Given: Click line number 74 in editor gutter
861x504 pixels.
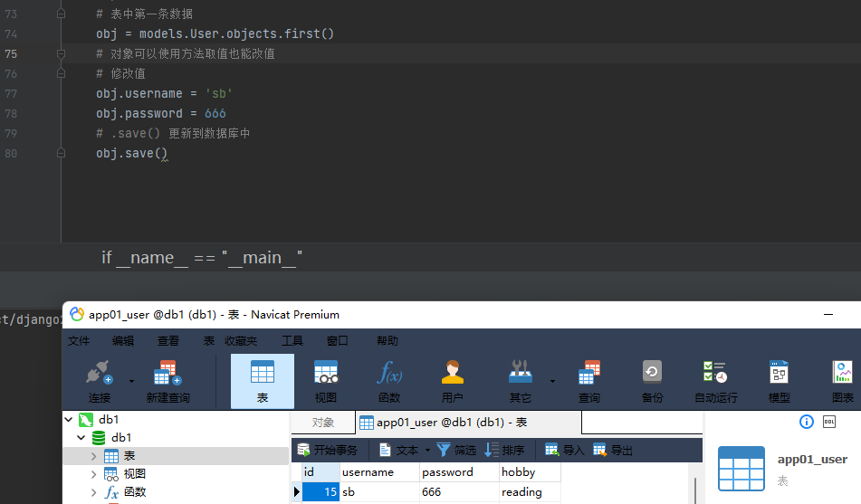Looking at the screenshot, I should tap(11, 34).
